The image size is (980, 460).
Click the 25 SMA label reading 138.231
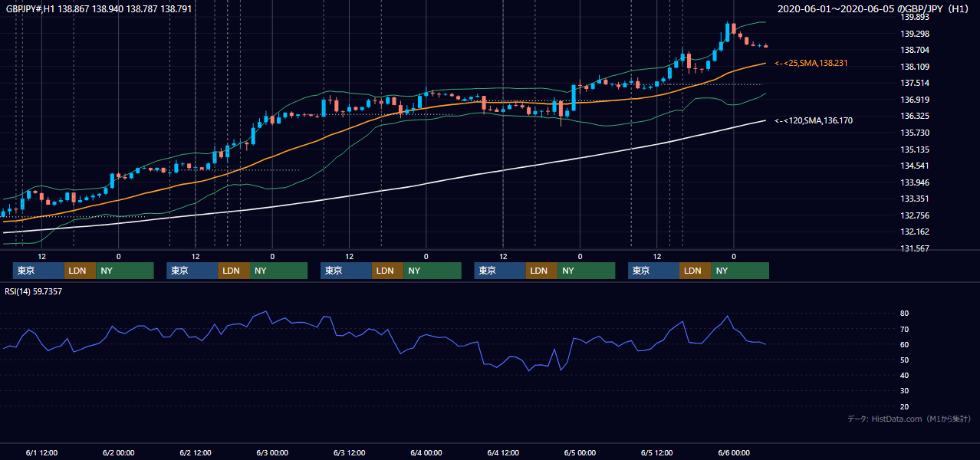click(x=811, y=63)
